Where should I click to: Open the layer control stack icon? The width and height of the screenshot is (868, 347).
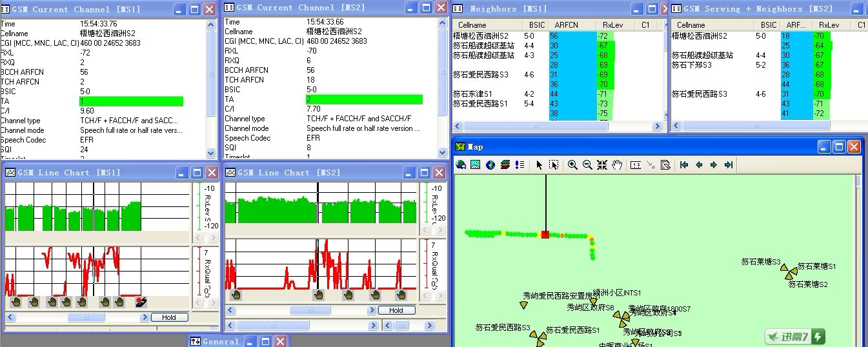pyautogui.click(x=505, y=165)
